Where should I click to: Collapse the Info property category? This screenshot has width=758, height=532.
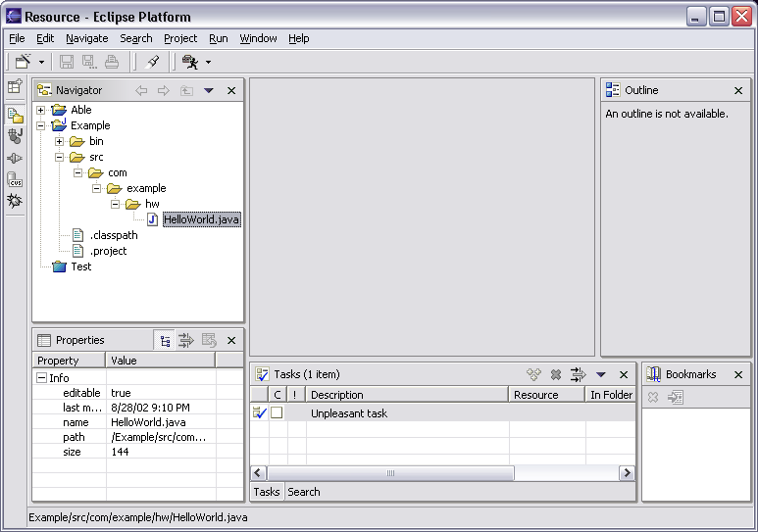tap(42, 377)
